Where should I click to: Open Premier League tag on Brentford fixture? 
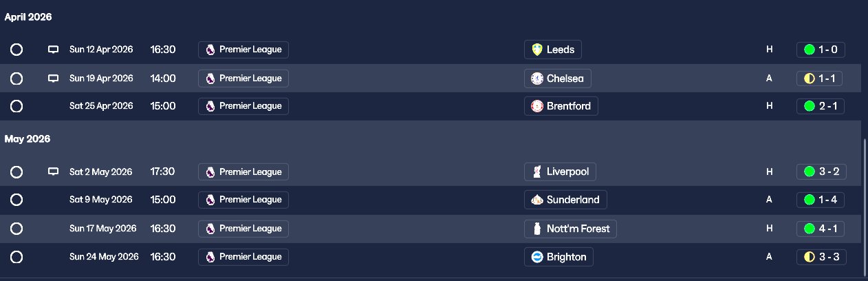pyautogui.click(x=243, y=106)
